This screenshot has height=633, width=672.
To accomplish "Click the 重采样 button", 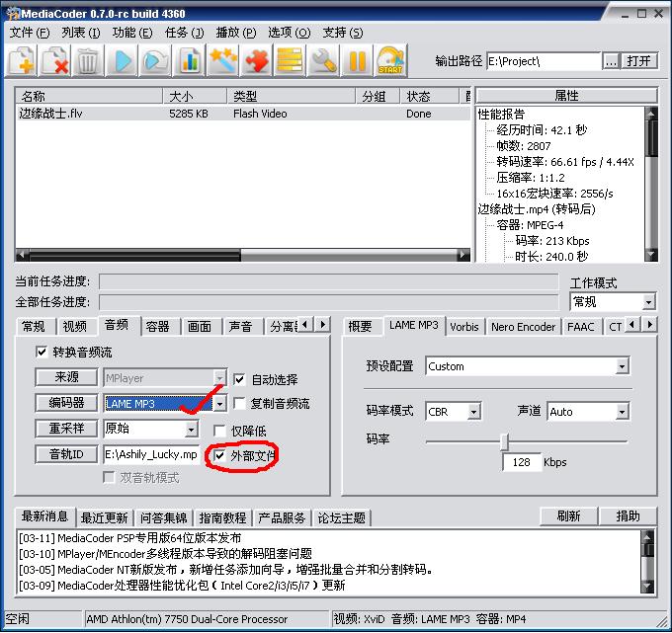I will pyautogui.click(x=66, y=429).
